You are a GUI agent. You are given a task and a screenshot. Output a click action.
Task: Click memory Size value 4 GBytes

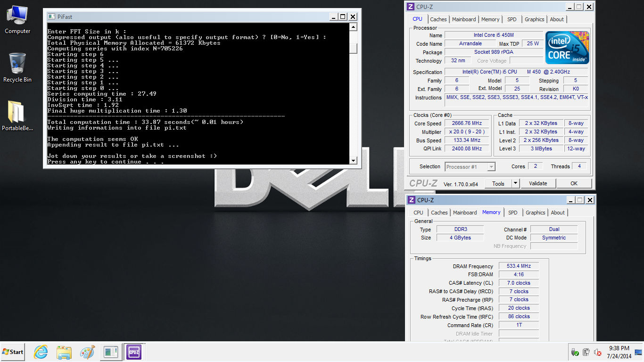460,238
